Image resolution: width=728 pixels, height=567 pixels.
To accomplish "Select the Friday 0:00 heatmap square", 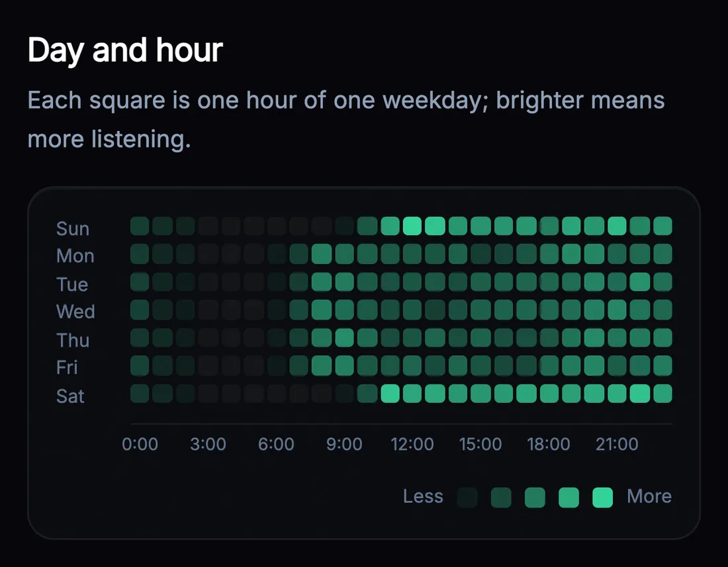I will [140, 366].
